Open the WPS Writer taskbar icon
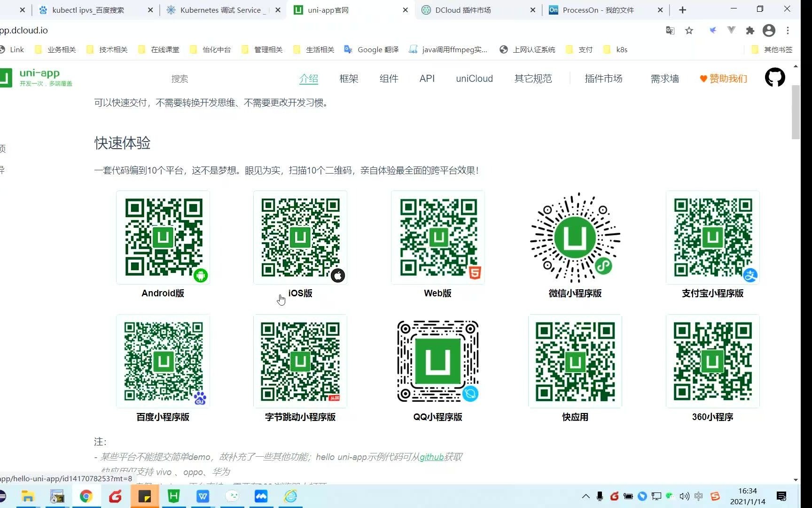The height and width of the screenshot is (508, 812). [203, 496]
